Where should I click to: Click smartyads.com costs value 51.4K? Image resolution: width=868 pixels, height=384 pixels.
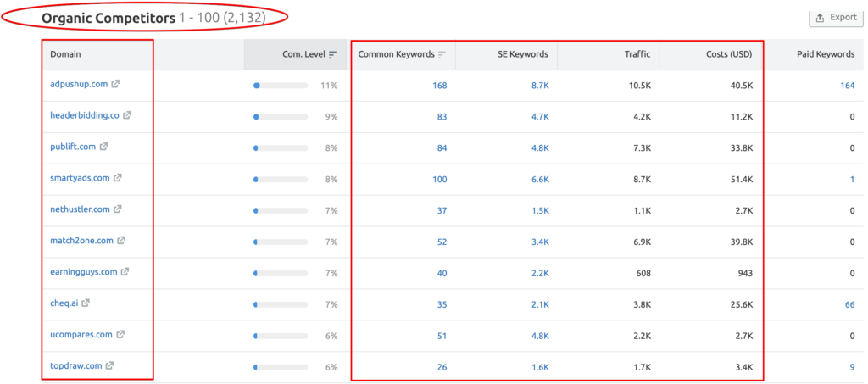[x=741, y=179]
